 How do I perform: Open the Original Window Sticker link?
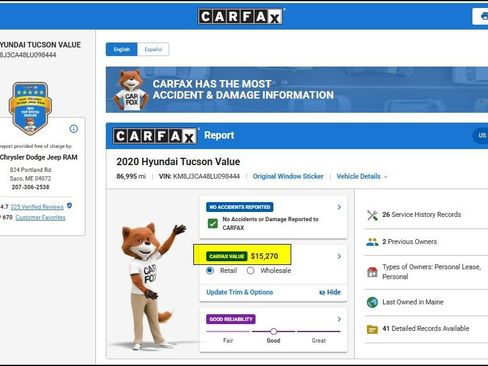pos(288,176)
